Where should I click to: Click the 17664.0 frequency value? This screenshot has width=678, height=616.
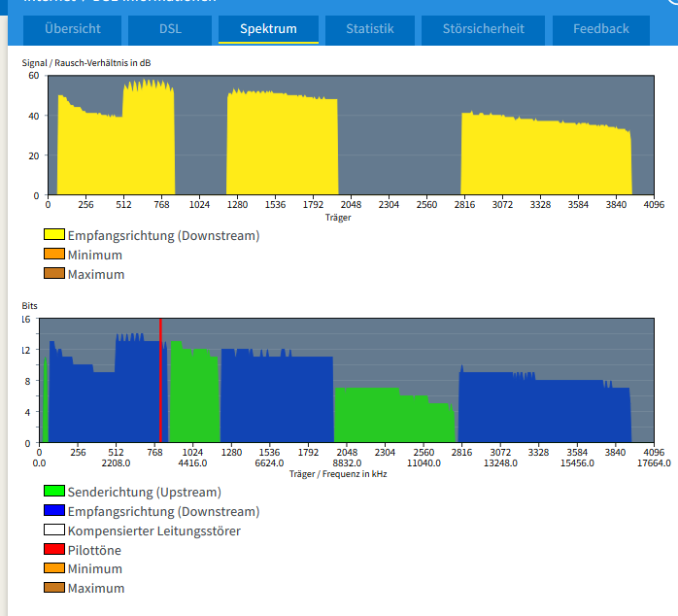tap(654, 463)
